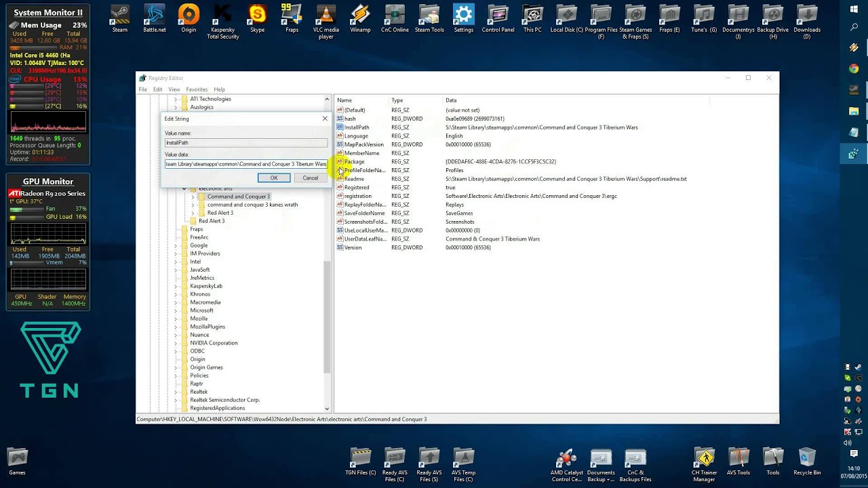Select the MapPackVersion registry value
This screenshot has width=868, height=488.
(363, 144)
